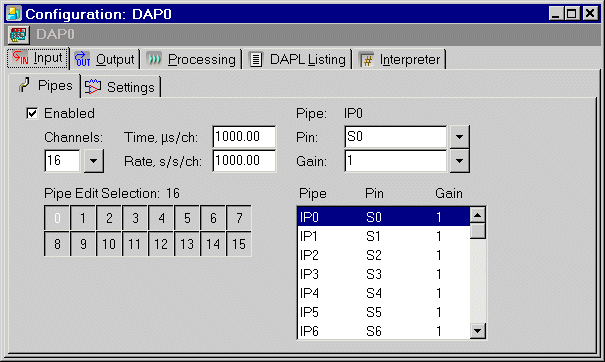
Task: Open the Processing tab
Action: click(191, 59)
